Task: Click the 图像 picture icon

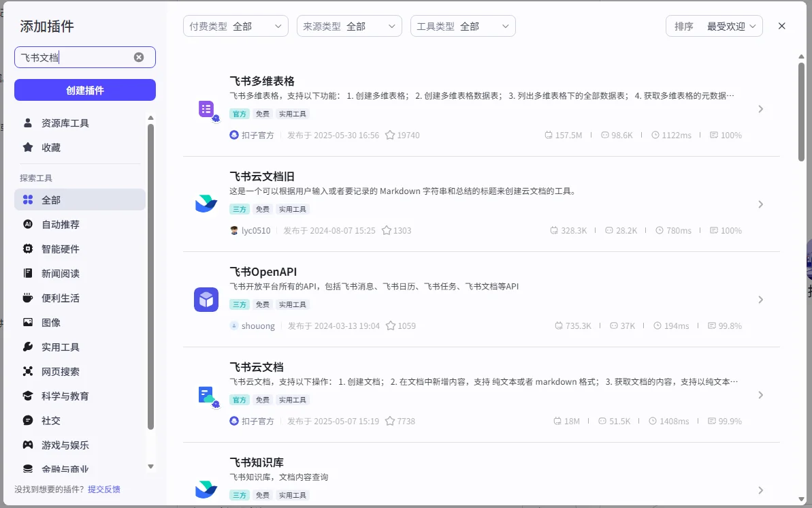Action: [28, 322]
